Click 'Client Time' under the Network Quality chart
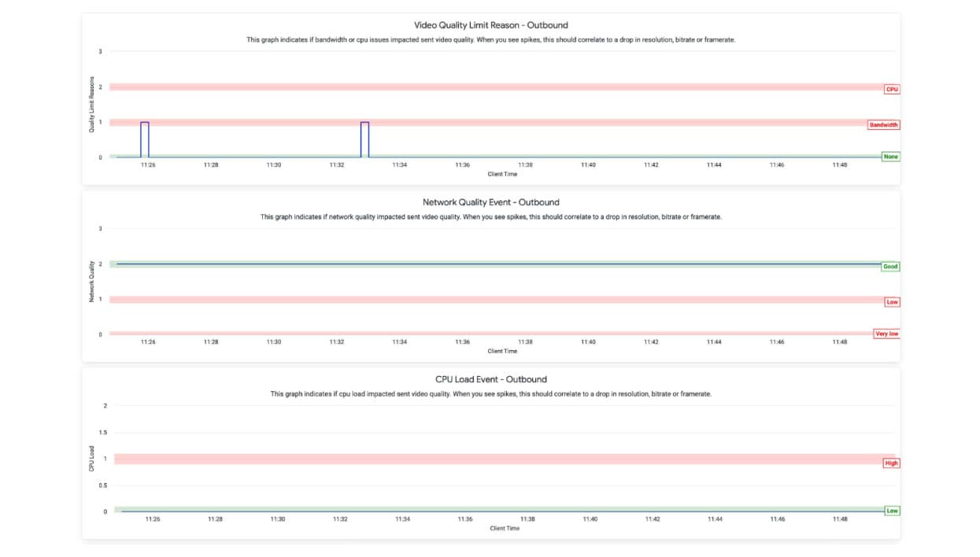 point(502,351)
